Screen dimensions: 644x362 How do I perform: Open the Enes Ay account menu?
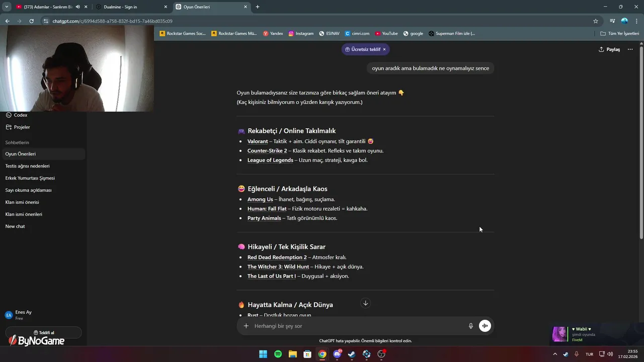[x=43, y=315]
